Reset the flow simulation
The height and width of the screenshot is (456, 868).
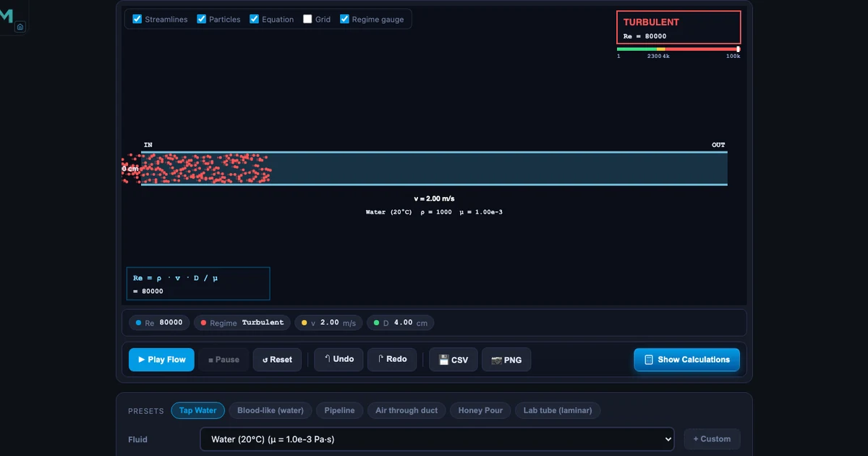[277, 360]
